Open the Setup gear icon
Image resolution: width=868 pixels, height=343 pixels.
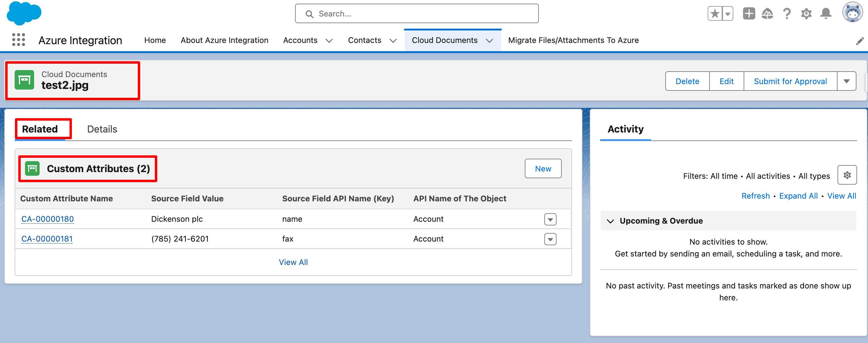[806, 14]
